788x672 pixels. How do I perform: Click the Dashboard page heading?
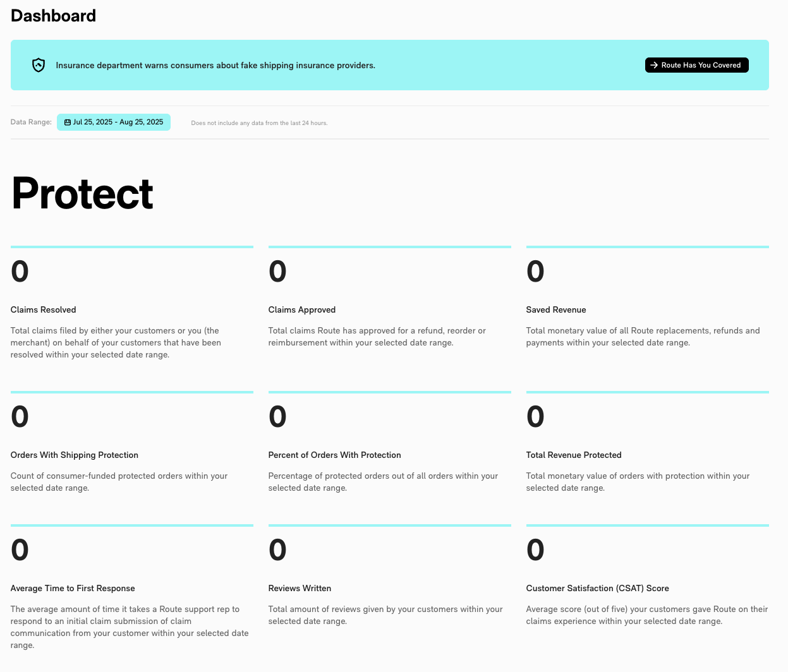coord(54,16)
